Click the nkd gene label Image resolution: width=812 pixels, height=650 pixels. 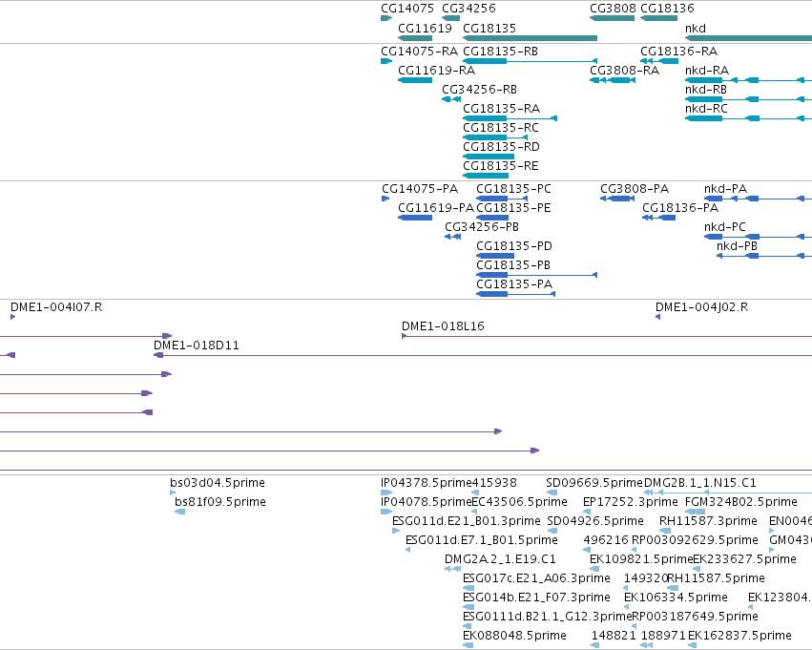pos(695,28)
